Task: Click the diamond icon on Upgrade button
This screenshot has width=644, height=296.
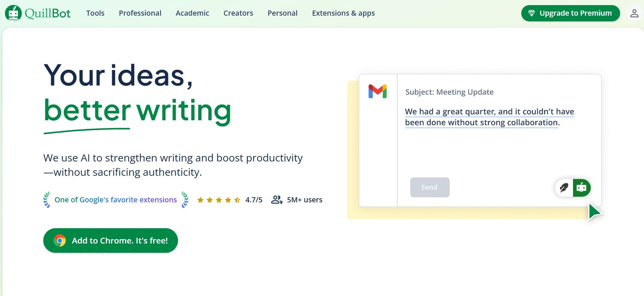Action: (x=531, y=13)
